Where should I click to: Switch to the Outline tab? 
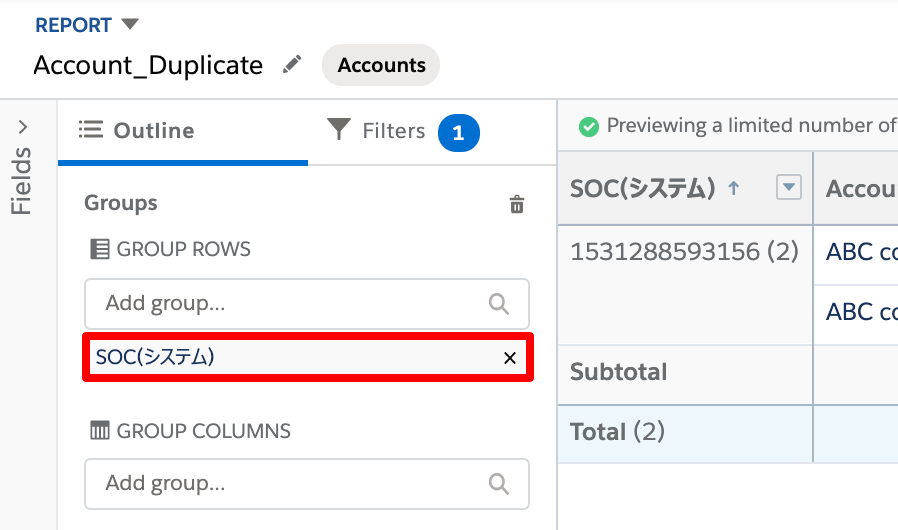point(183,131)
